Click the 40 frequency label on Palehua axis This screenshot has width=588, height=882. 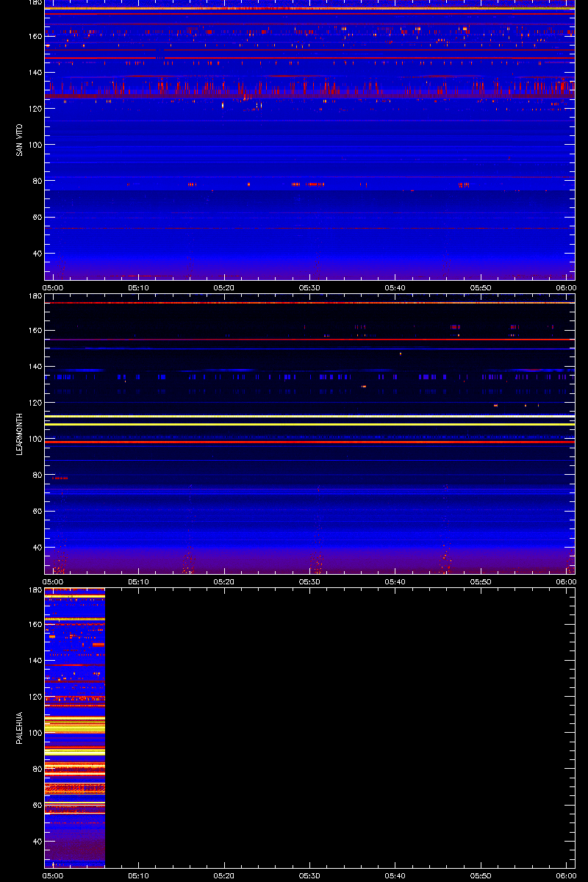(x=37, y=842)
